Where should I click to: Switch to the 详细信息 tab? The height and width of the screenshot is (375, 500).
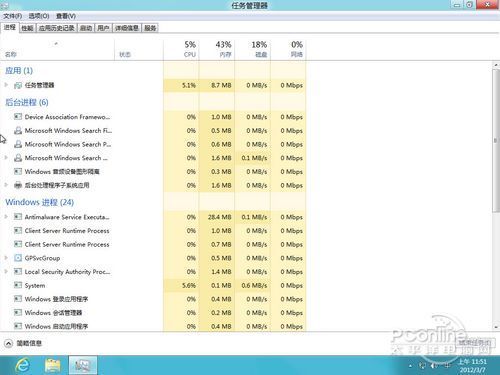pyautogui.click(x=127, y=28)
